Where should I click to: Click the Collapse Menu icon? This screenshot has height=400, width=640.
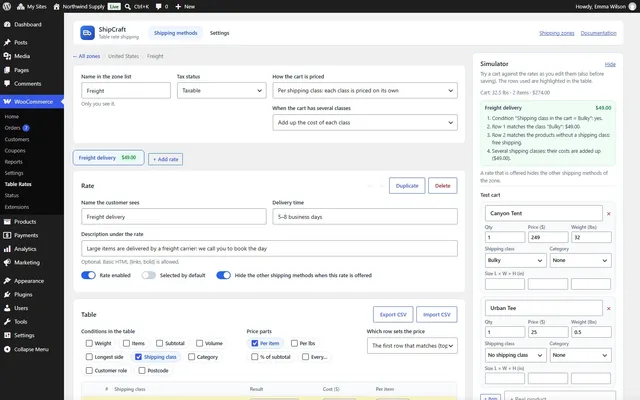(7, 349)
